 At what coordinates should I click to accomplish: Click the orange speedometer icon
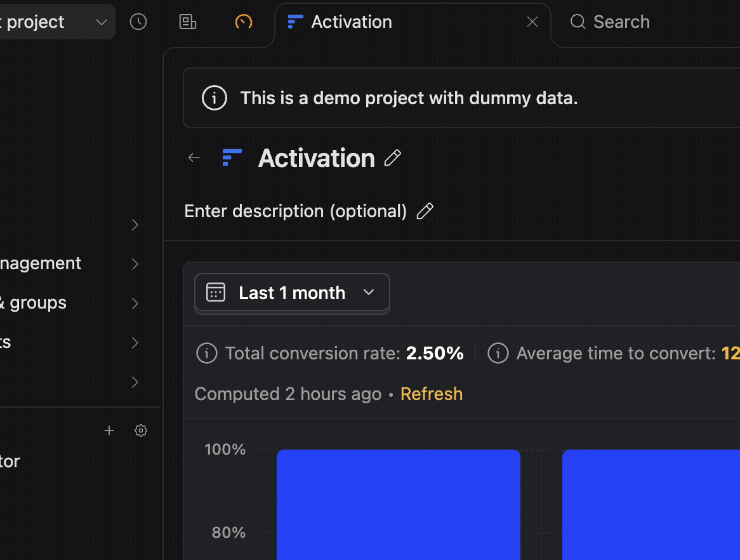tap(244, 22)
